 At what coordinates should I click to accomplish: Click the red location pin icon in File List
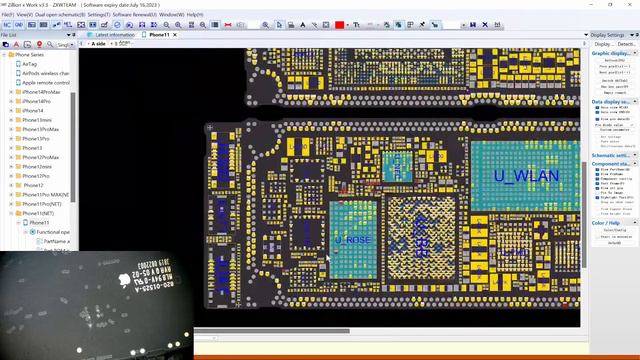[39, 44]
